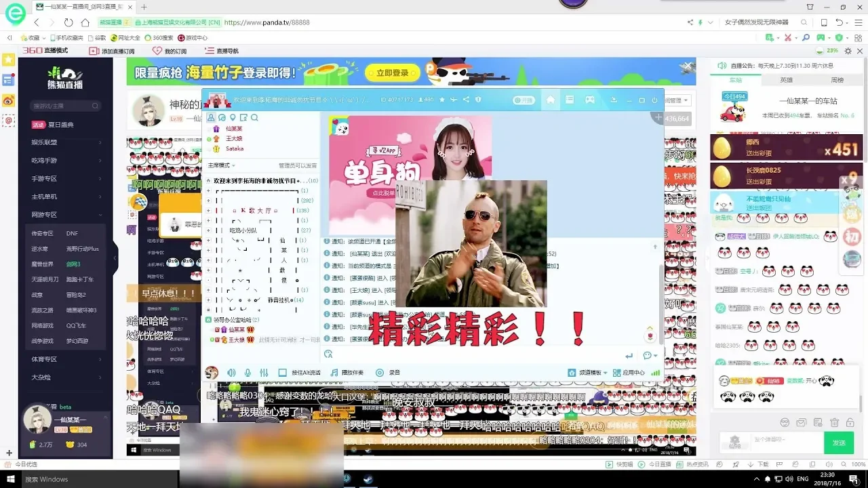Open the search icon in YY panel
868x488 pixels.
click(x=254, y=118)
